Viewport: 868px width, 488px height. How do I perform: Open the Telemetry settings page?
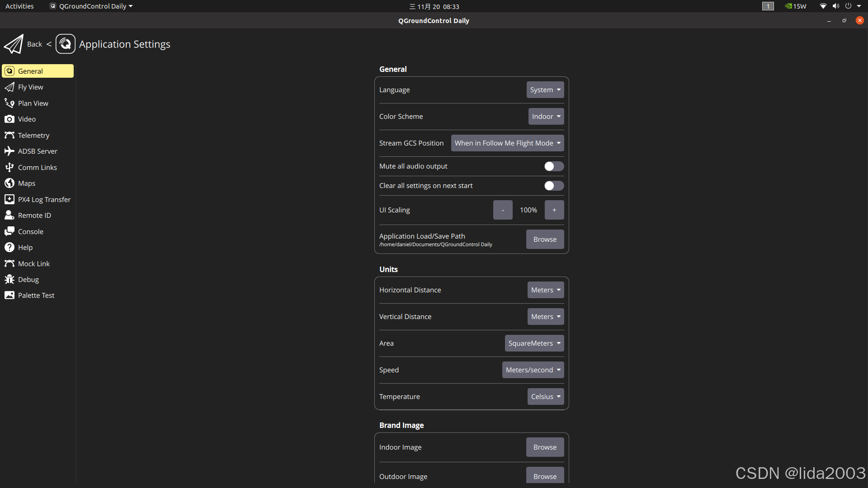pos(38,135)
